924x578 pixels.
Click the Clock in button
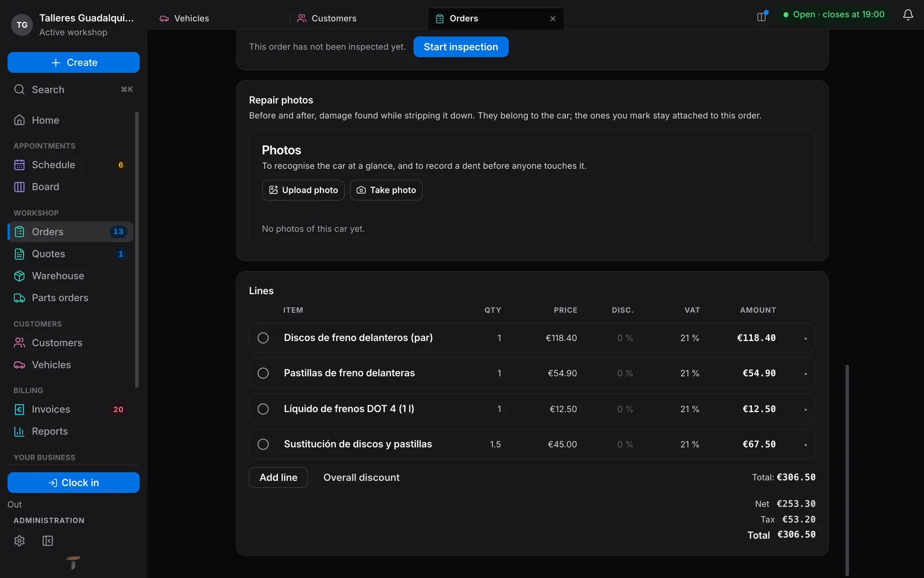(73, 483)
